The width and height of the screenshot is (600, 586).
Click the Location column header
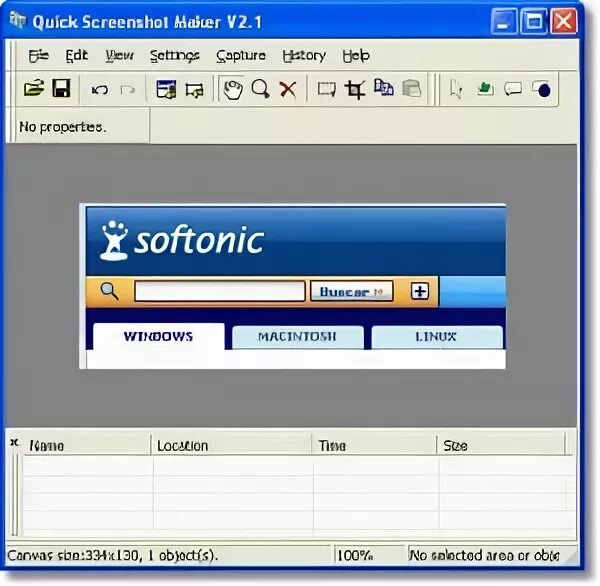click(x=231, y=445)
